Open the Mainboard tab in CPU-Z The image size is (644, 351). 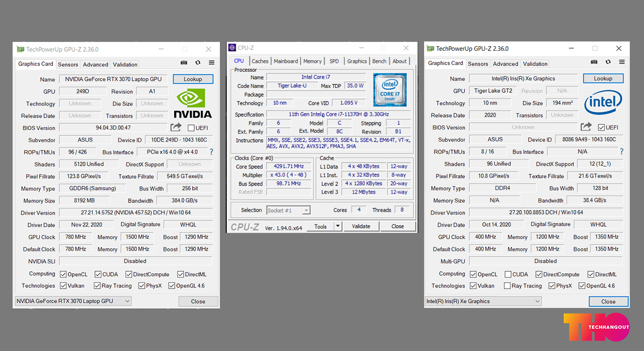pyautogui.click(x=286, y=61)
